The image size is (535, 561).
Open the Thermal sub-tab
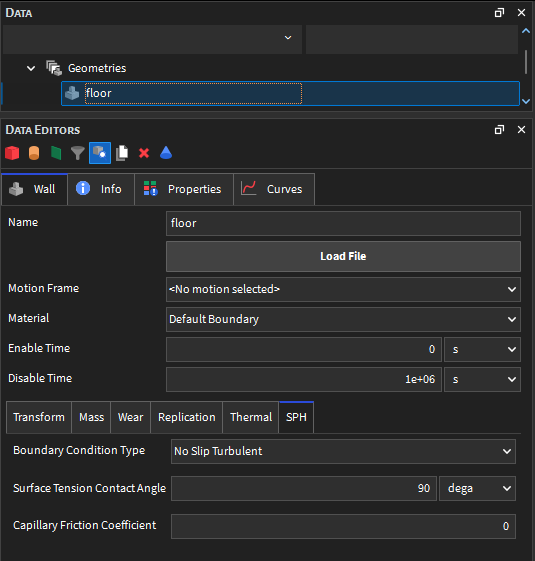pos(251,417)
